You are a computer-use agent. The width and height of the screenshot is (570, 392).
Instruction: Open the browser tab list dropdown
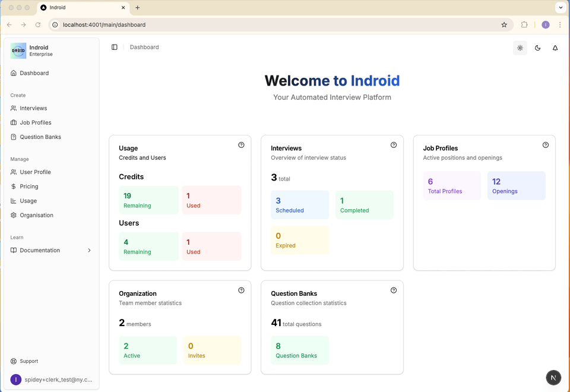tap(560, 8)
